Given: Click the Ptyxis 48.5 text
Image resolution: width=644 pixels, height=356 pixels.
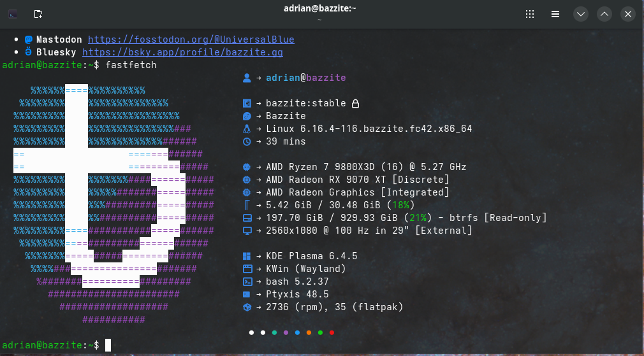Looking at the screenshot, I should [297, 294].
